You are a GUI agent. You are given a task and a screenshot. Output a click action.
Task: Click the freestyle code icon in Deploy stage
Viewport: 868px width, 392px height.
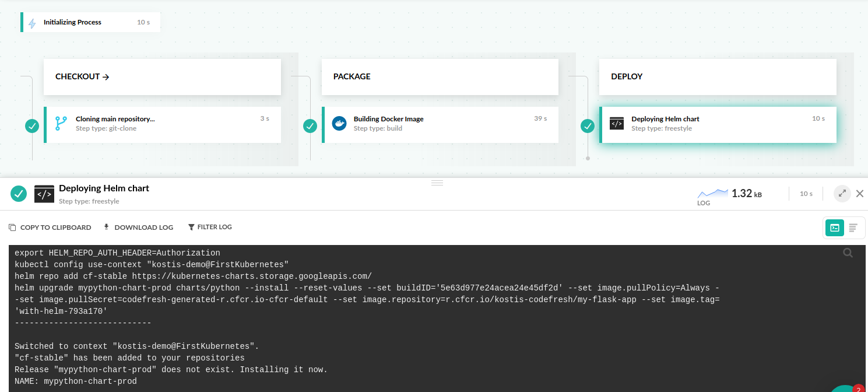click(616, 124)
